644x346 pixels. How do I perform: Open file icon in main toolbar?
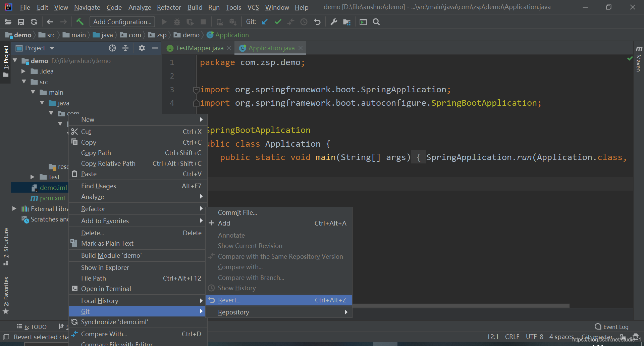click(x=8, y=22)
